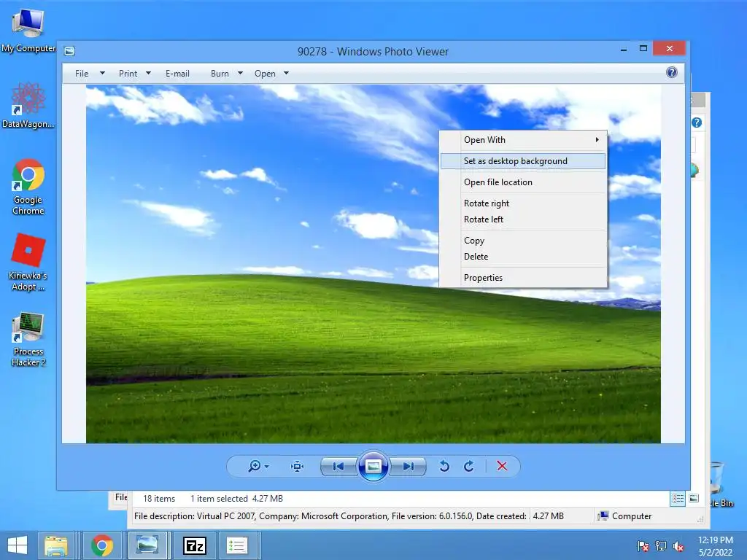747x560 pixels.
Task: Delete photo using red X icon
Action: click(x=502, y=466)
